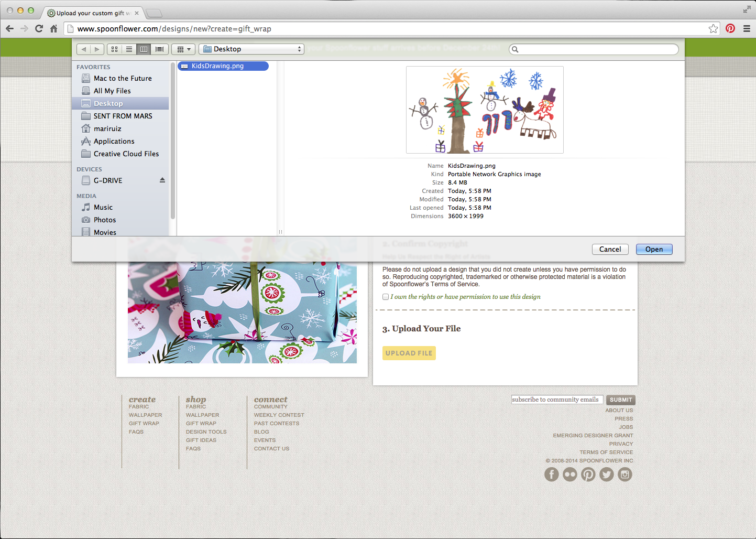Open Spoonflower's Twitter page icon

[x=607, y=475]
